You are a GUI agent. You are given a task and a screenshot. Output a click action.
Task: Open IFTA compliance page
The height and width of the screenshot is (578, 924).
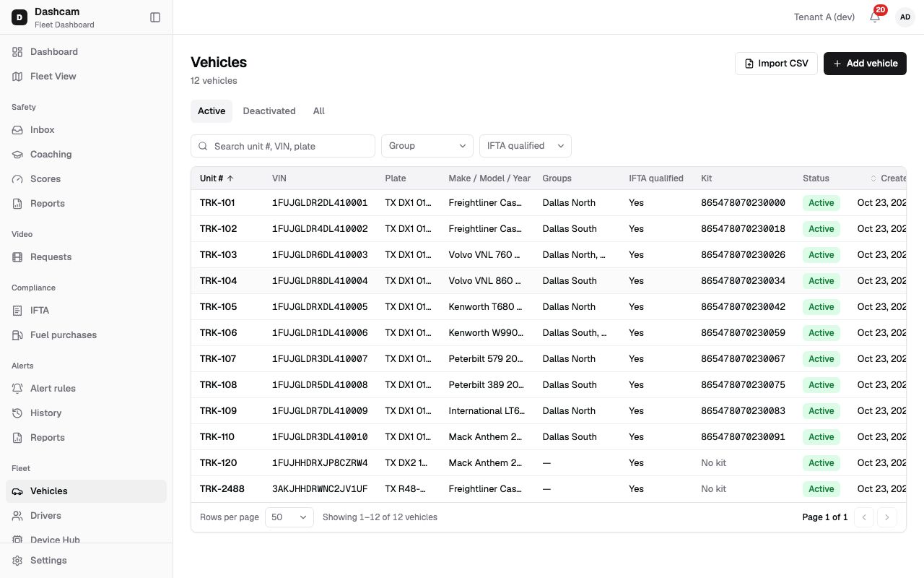[x=87, y=311]
